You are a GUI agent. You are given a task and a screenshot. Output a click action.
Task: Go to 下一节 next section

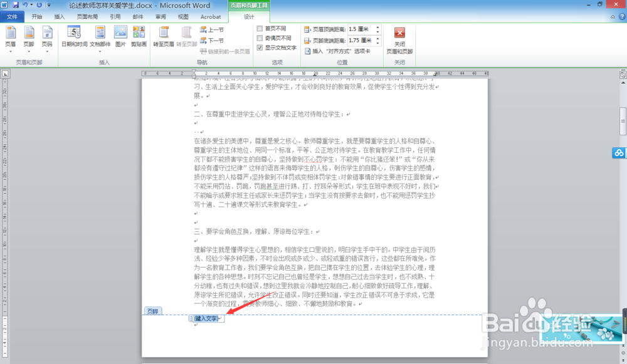click(x=212, y=41)
